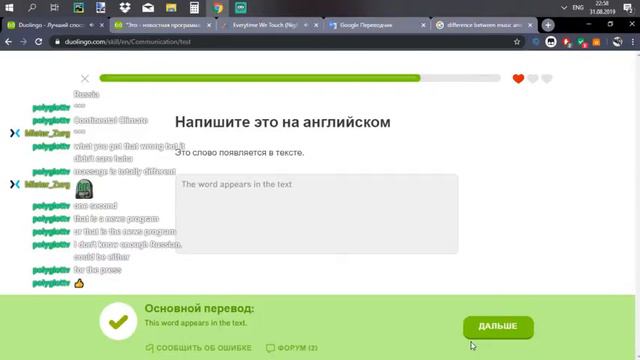Viewport: 640px width, 360px height.
Task: Close the 'Это - новостная программа' tab
Action: coord(209,25)
